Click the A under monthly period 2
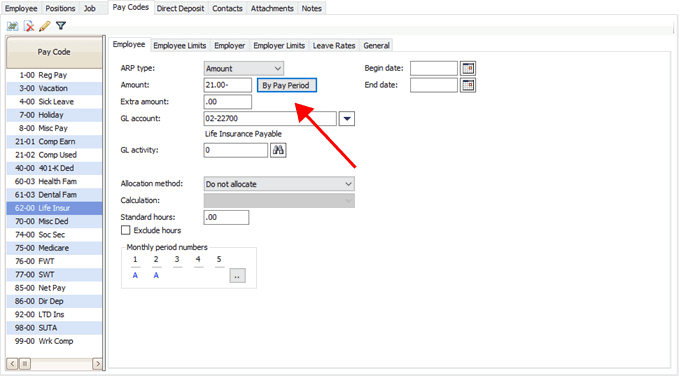Image resolution: width=679 pixels, height=376 pixels. [x=156, y=276]
